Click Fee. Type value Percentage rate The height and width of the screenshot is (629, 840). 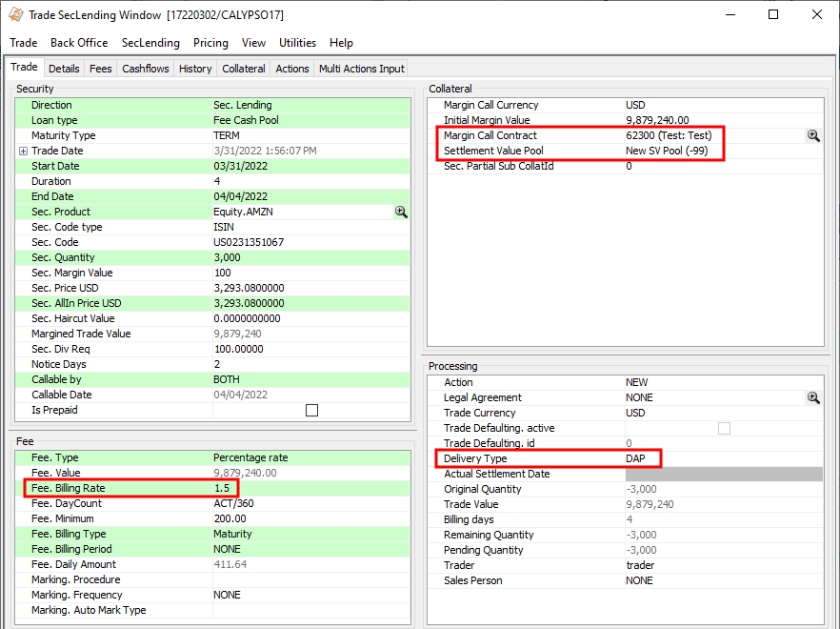[x=250, y=458]
